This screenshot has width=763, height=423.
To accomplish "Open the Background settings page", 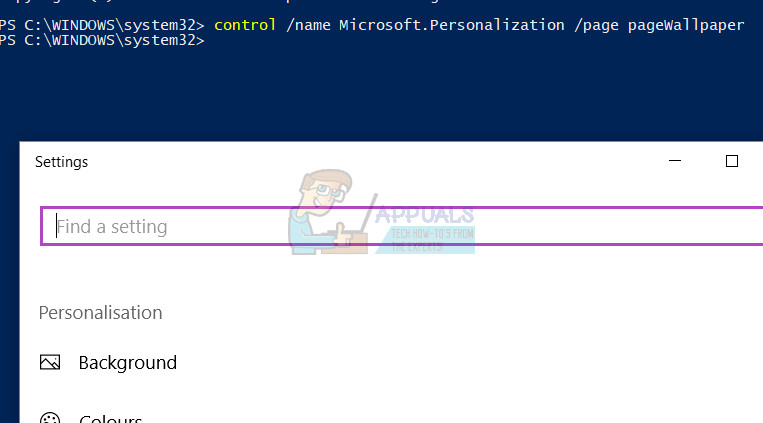I will [127, 363].
